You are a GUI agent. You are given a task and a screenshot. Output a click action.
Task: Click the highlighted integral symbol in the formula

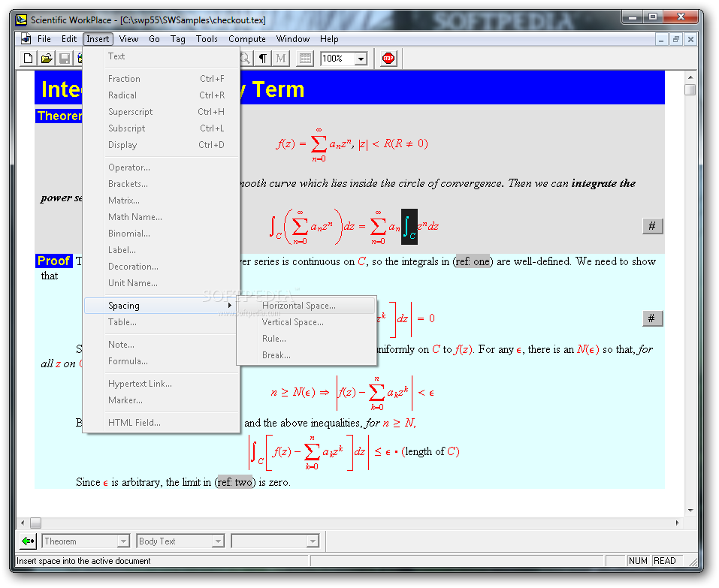[x=409, y=227]
